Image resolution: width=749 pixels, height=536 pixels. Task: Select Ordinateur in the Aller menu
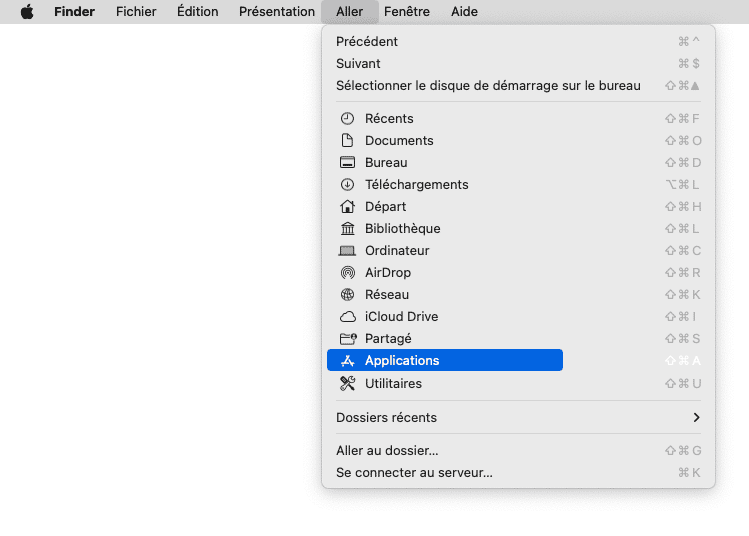pyautogui.click(x=397, y=251)
